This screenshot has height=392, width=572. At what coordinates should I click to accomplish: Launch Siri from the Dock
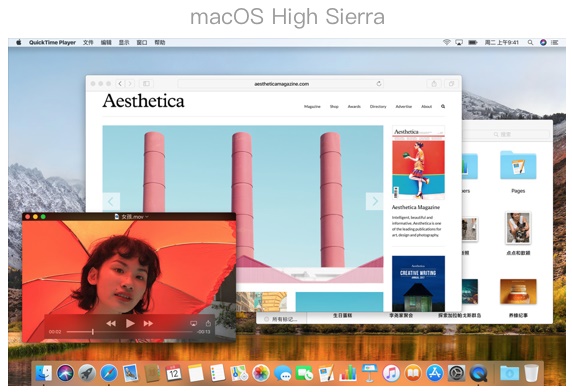pos(65,373)
